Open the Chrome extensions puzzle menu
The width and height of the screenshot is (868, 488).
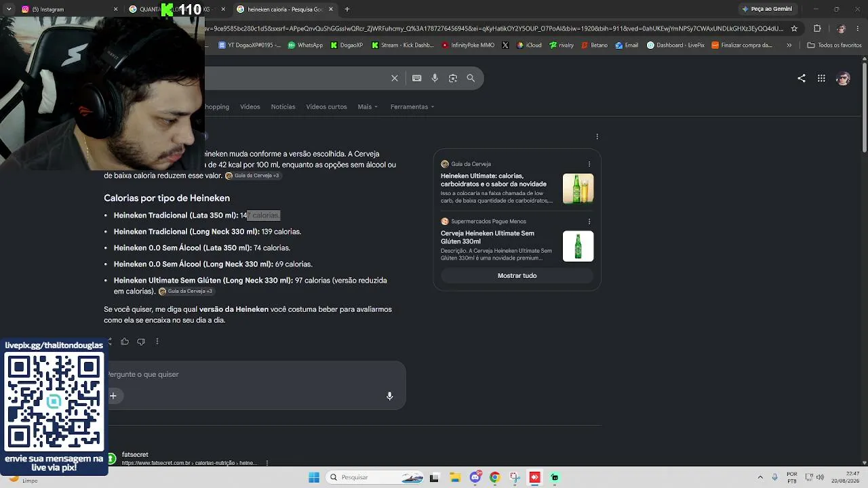(817, 28)
